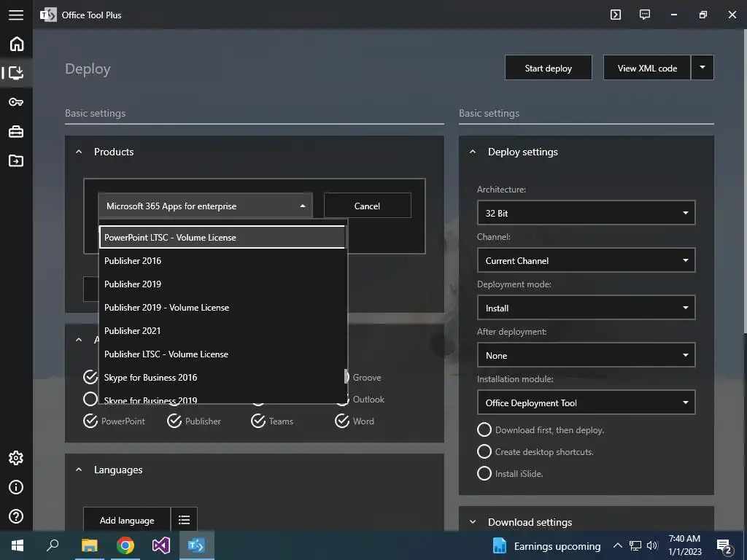The image size is (747, 560).
Task: Open the hamburger navigation menu
Action: pyautogui.click(x=16, y=15)
